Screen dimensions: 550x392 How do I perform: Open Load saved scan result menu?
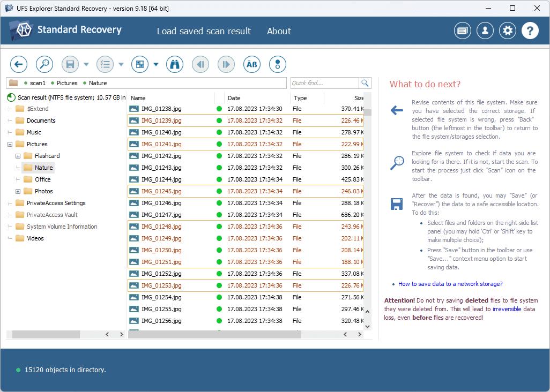coord(204,31)
